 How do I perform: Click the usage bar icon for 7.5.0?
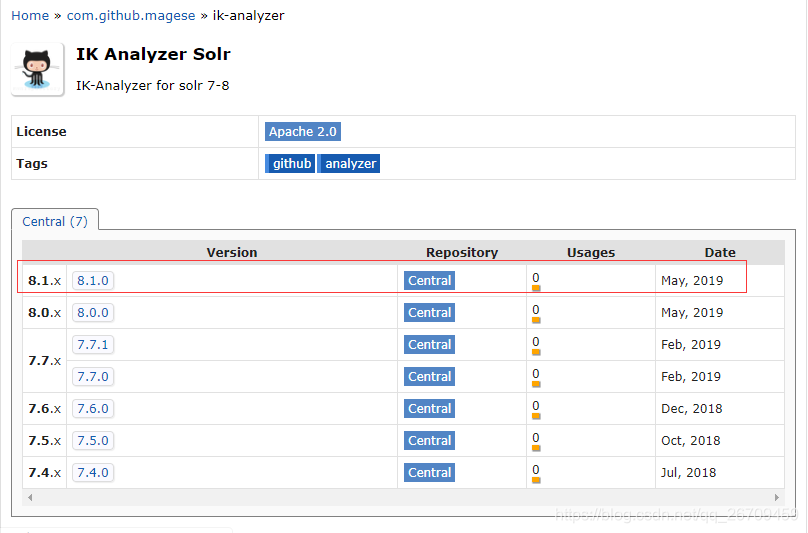[536, 448]
